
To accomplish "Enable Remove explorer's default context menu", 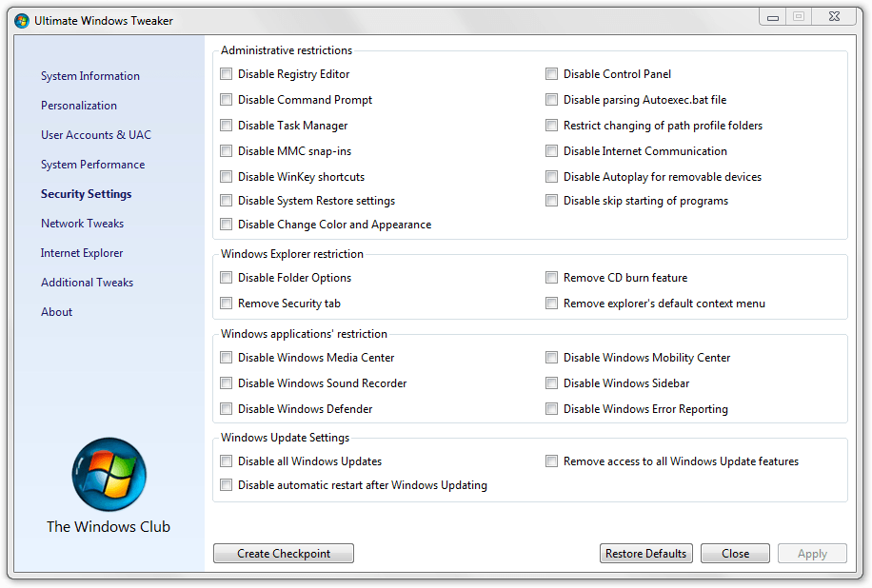I will tap(551, 303).
